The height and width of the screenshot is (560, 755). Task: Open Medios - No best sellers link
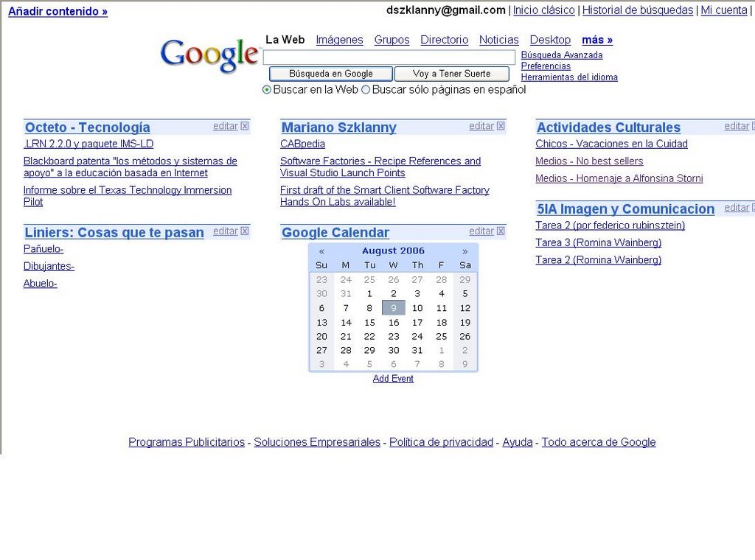coord(589,161)
